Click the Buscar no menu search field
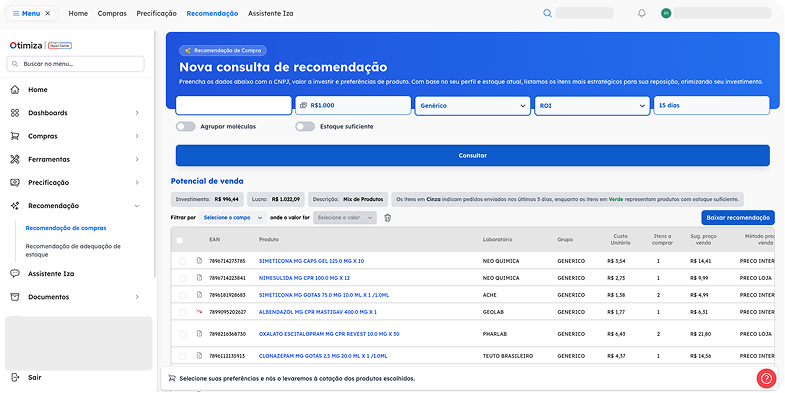The width and height of the screenshot is (785, 393). (76, 64)
